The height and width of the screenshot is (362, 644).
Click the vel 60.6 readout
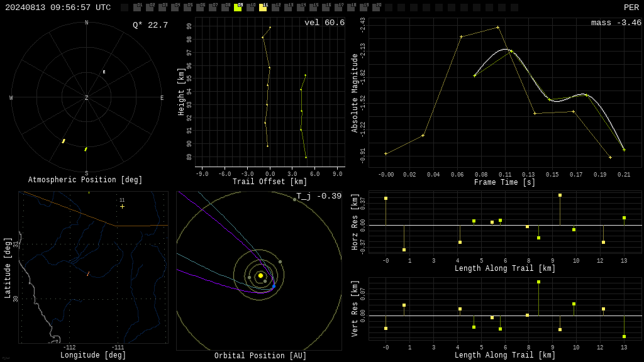pos(325,23)
